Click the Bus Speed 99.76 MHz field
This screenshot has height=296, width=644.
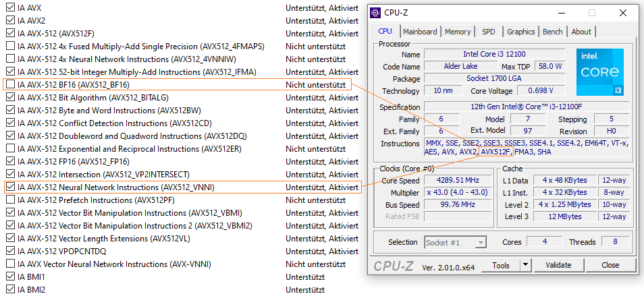[458, 204]
